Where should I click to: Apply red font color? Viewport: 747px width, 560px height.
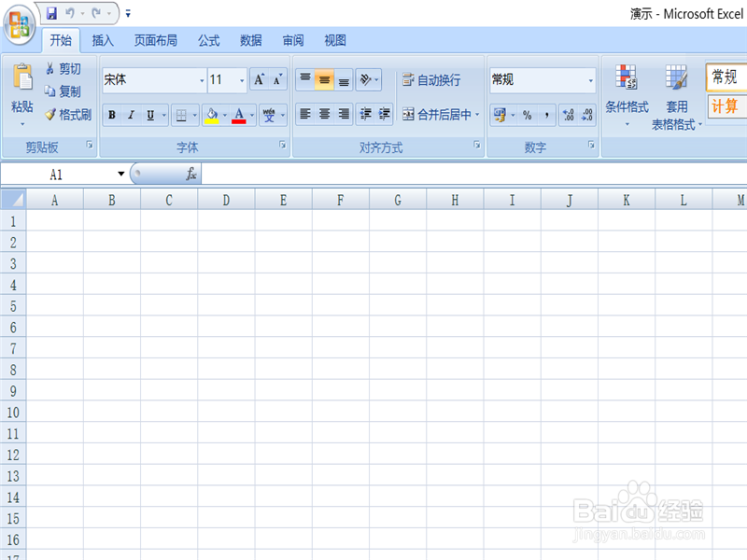239,115
